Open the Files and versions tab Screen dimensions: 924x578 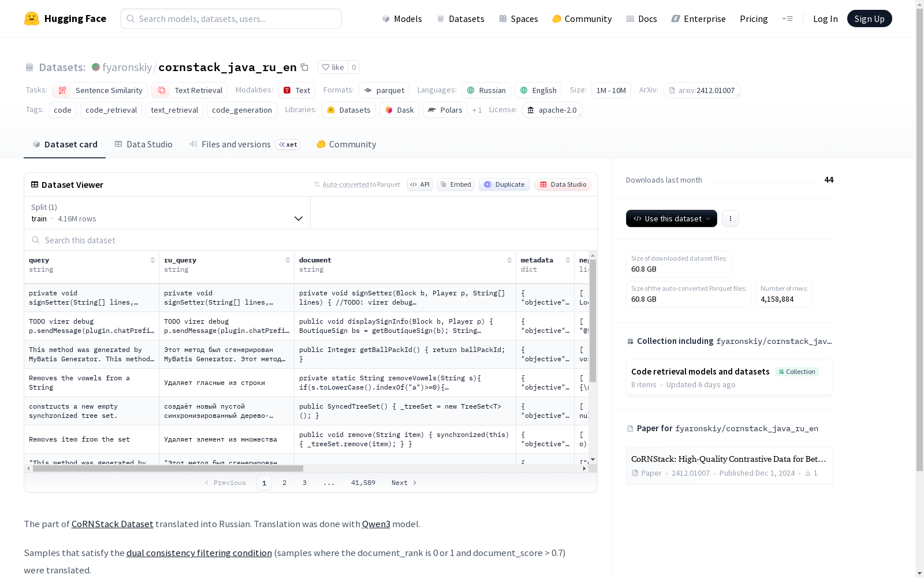[x=244, y=144]
